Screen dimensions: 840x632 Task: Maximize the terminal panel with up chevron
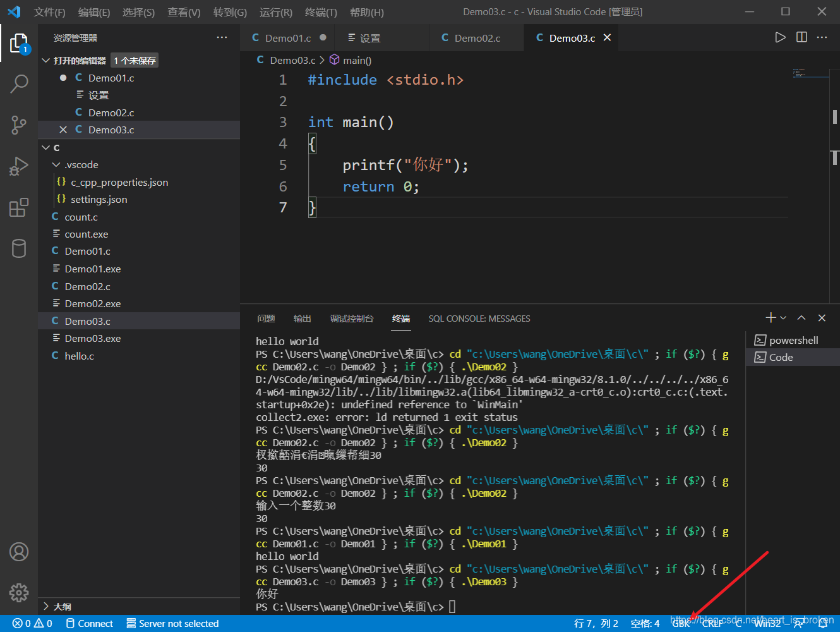[x=801, y=318]
